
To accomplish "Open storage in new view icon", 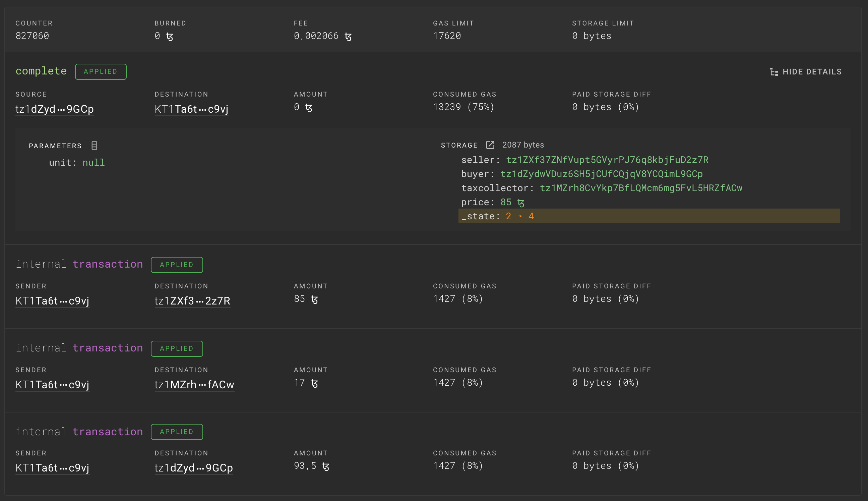I will [490, 145].
